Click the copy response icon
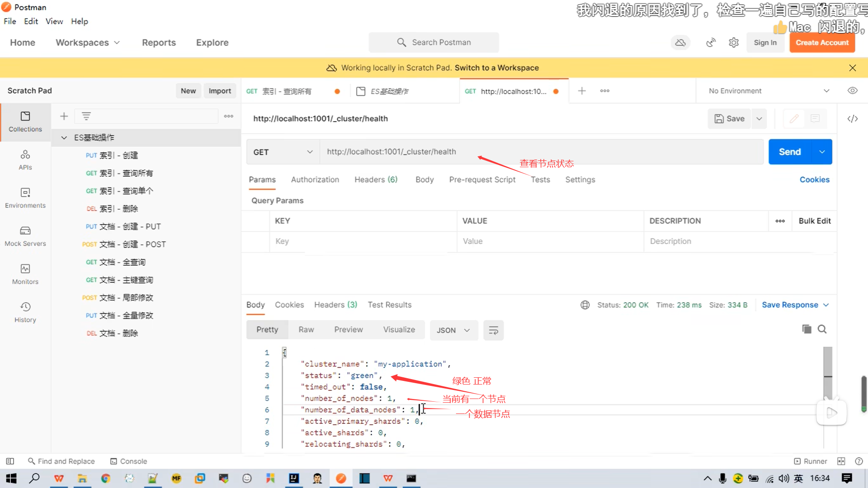The image size is (868, 488). pos(807,329)
